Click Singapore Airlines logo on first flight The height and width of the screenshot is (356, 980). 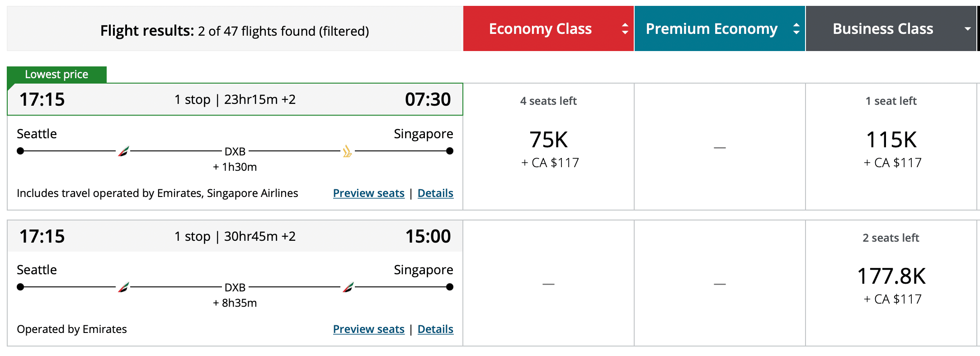point(347,151)
